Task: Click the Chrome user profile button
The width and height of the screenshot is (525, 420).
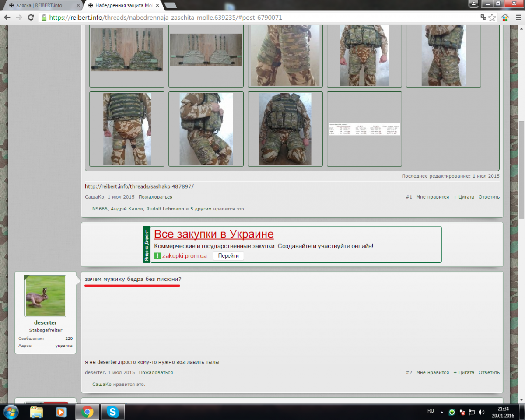Action: point(473,3)
